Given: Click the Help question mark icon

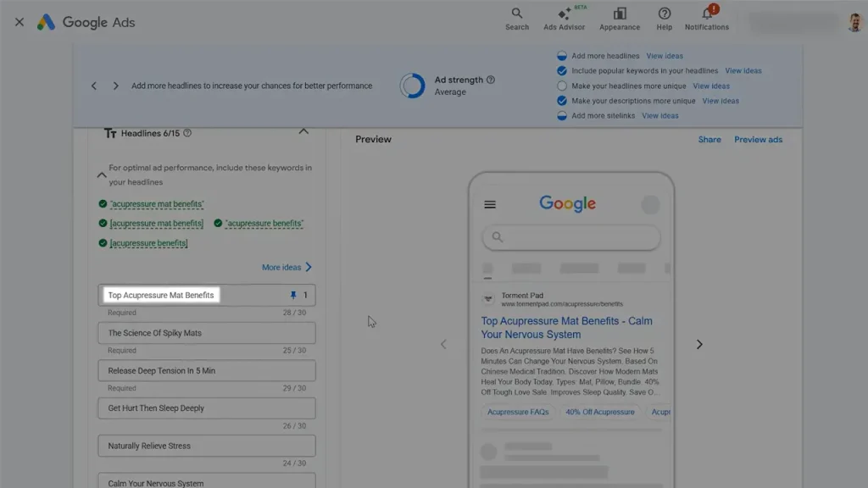Looking at the screenshot, I should click(664, 18).
